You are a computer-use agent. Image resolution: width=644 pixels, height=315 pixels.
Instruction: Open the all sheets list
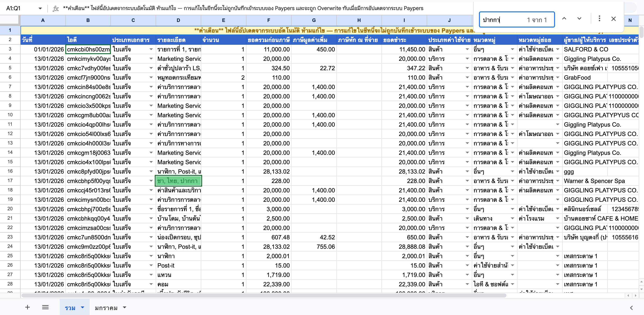[45, 307]
